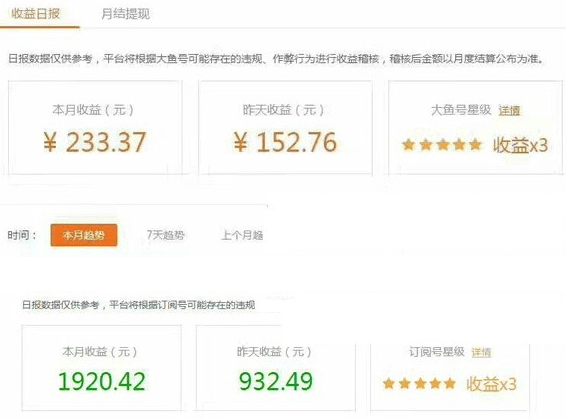This screenshot has width=566, height=419.
Task: Select the 7天趋势 time filter
Action: tap(165, 235)
